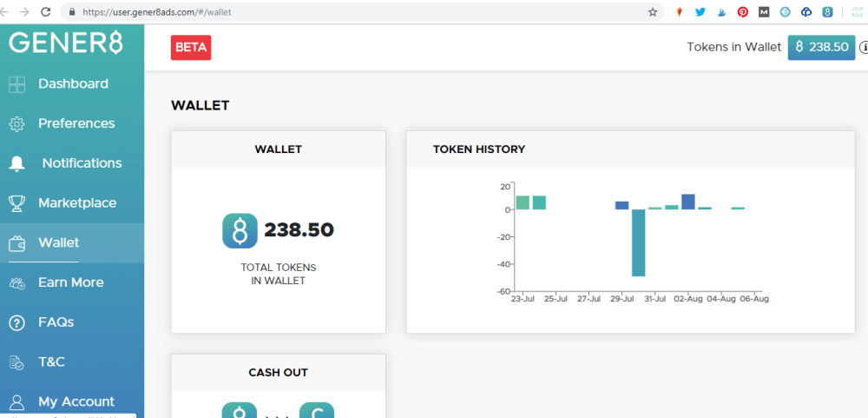The image size is (868, 418).
Task: Click the Preferences gear icon
Action: tap(17, 124)
